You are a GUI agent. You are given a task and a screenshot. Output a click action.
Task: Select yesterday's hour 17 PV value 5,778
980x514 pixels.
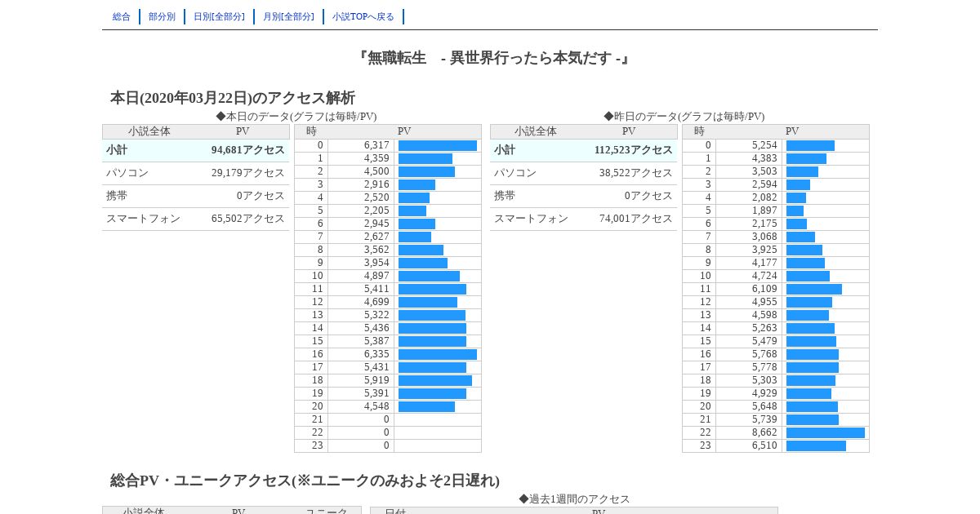(764, 367)
